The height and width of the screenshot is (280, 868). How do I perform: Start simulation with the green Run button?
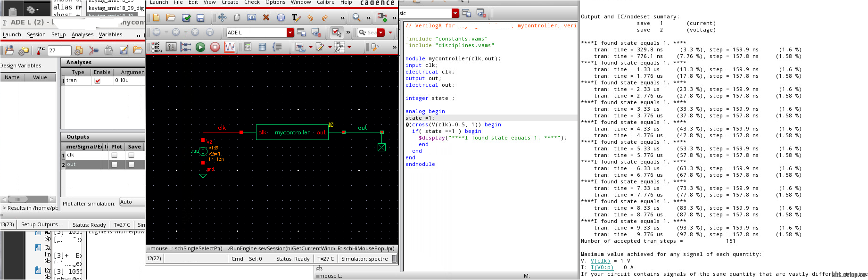pyautogui.click(x=200, y=47)
